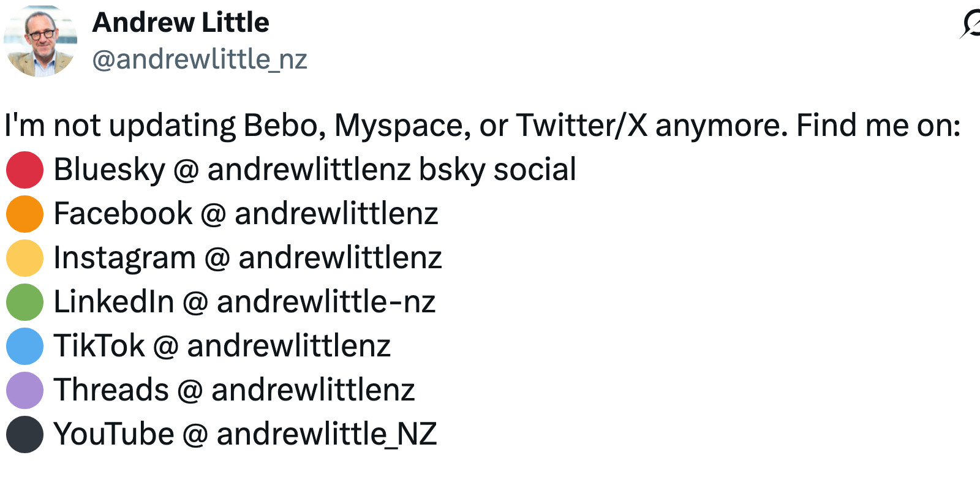Click the Bluesky andrewlittlenz bsky social text

point(315,170)
